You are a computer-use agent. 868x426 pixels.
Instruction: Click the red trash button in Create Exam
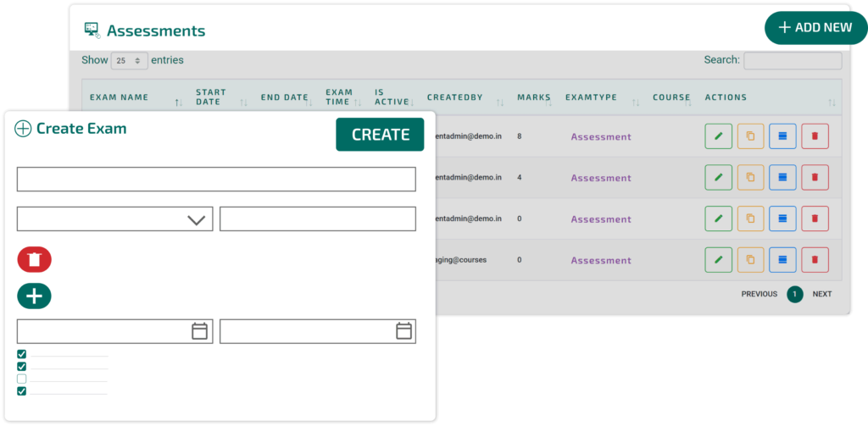click(34, 259)
